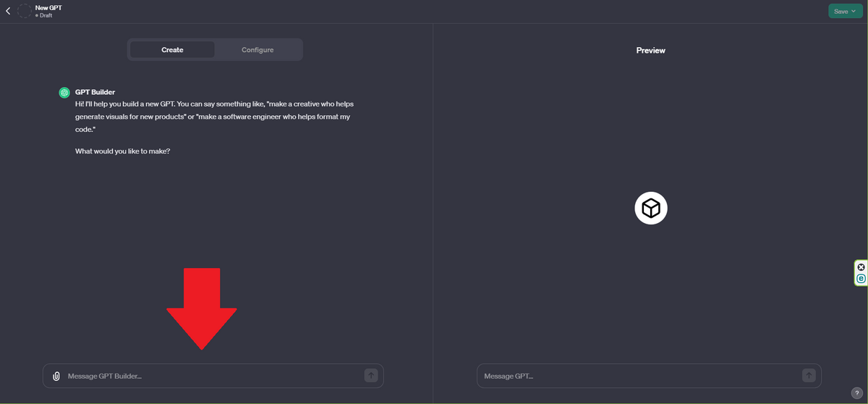This screenshot has width=868, height=404.
Task: Click the GPT Builder avatar icon
Action: (64, 93)
